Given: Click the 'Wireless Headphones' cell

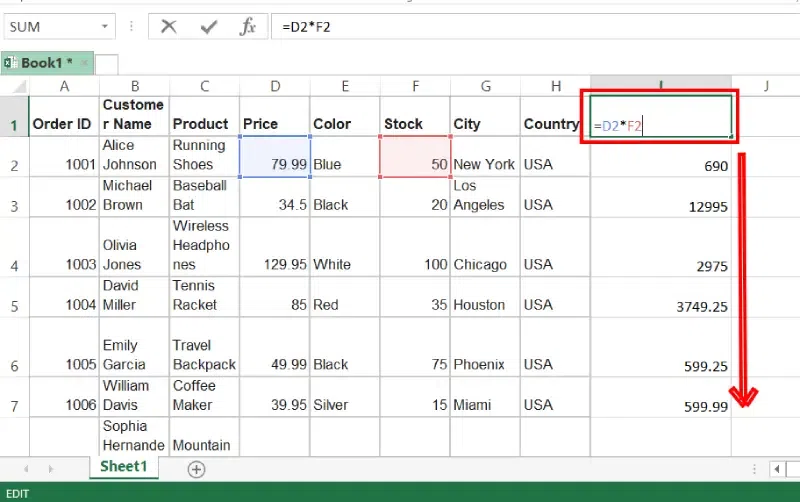Looking at the screenshot, I should (205, 247).
